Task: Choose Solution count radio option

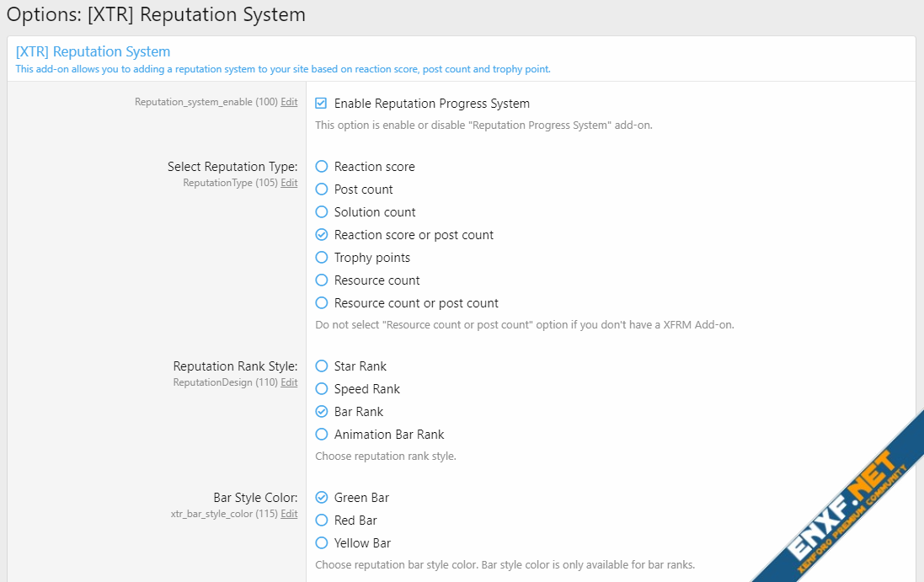Action: (x=321, y=212)
